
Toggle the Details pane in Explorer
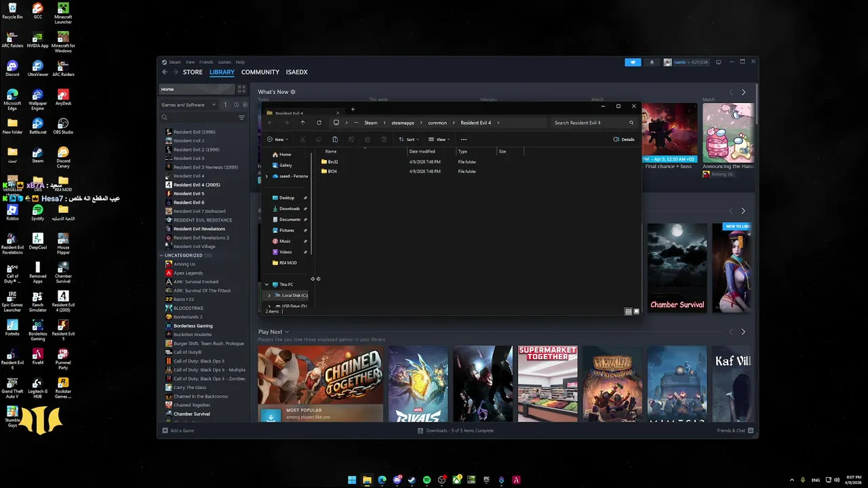(x=624, y=140)
